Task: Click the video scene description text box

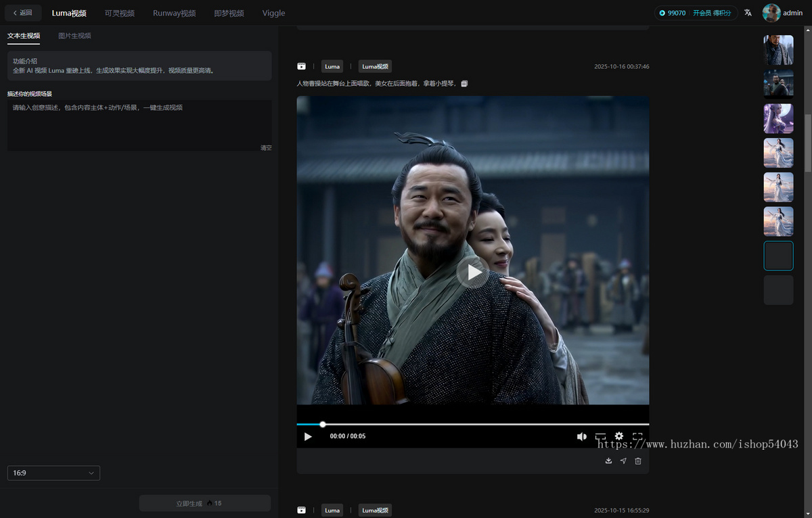Action: [x=139, y=125]
